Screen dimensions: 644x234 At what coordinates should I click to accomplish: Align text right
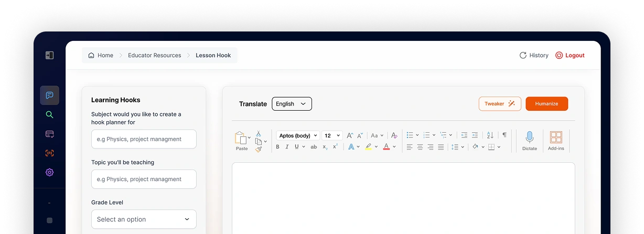[x=431, y=147]
